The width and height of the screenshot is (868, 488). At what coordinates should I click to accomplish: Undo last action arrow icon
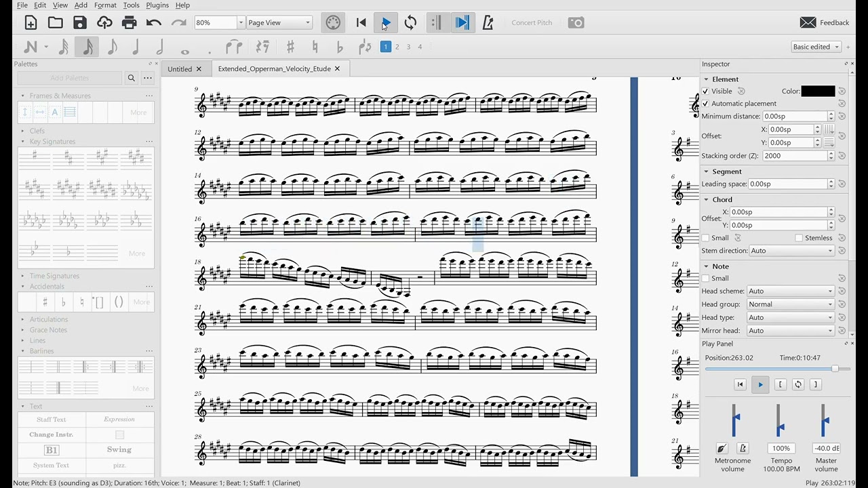tap(154, 22)
